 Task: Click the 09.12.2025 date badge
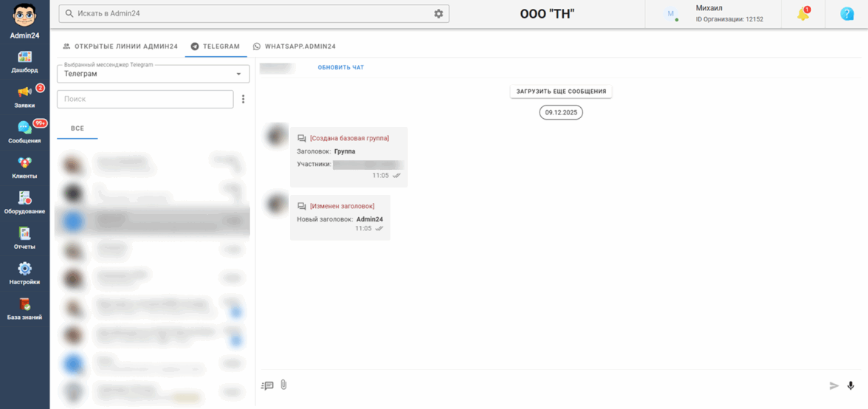tap(561, 111)
